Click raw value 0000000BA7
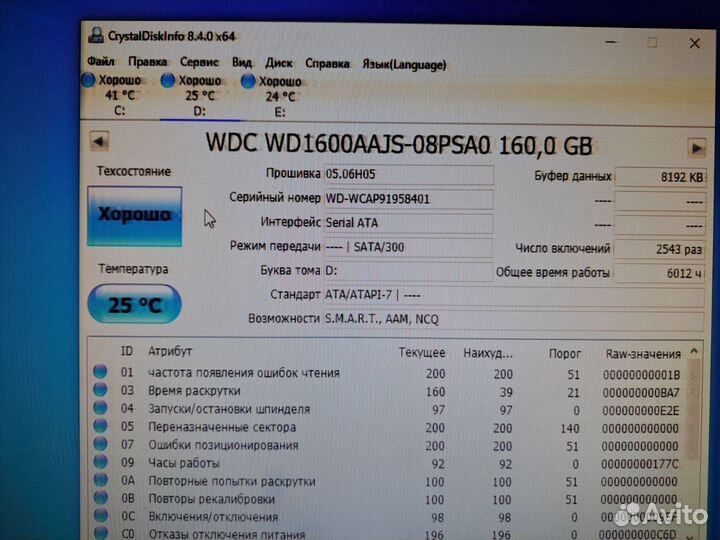 [x=641, y=393]
